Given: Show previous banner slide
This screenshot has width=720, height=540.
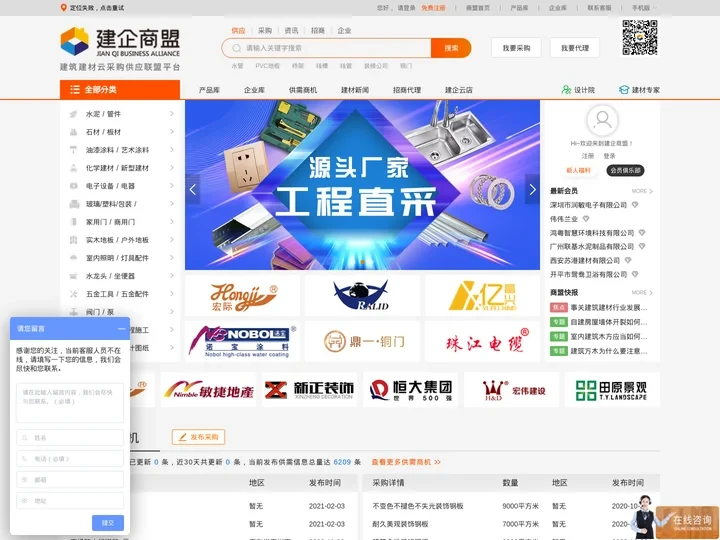Looking at the screenshot, I should [193, 189].
